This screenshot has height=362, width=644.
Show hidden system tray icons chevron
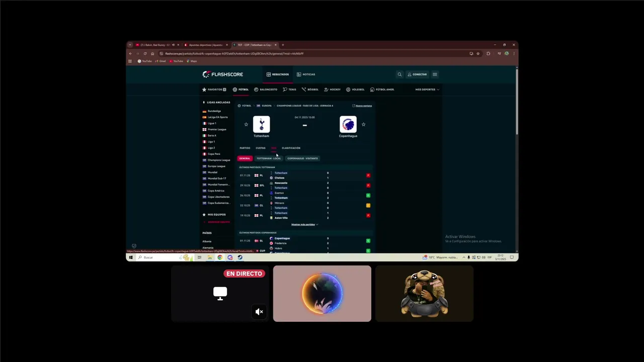pyautogui.click(x=464, y=257)
